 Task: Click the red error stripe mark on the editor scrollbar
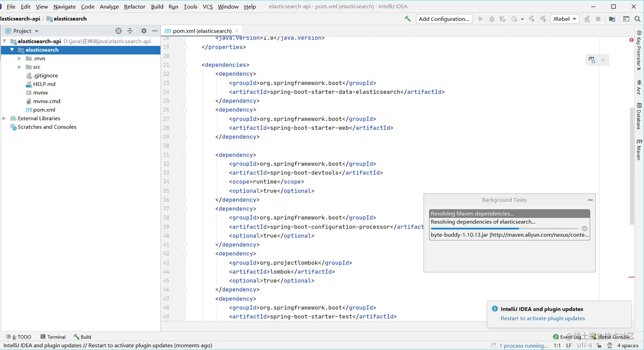pyautogui.click(x=632, y=277)
